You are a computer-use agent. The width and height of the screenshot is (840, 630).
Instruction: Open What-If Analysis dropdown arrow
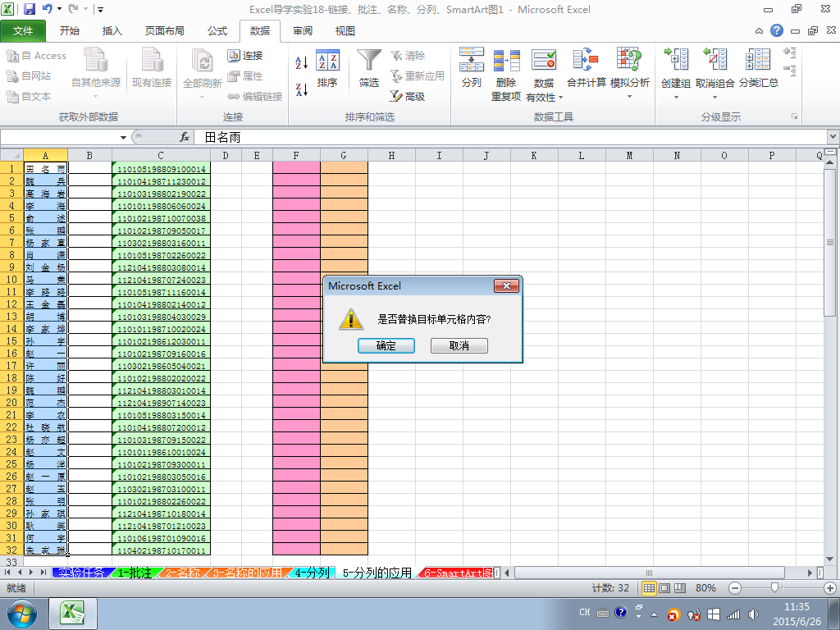[x=629, y=97]
